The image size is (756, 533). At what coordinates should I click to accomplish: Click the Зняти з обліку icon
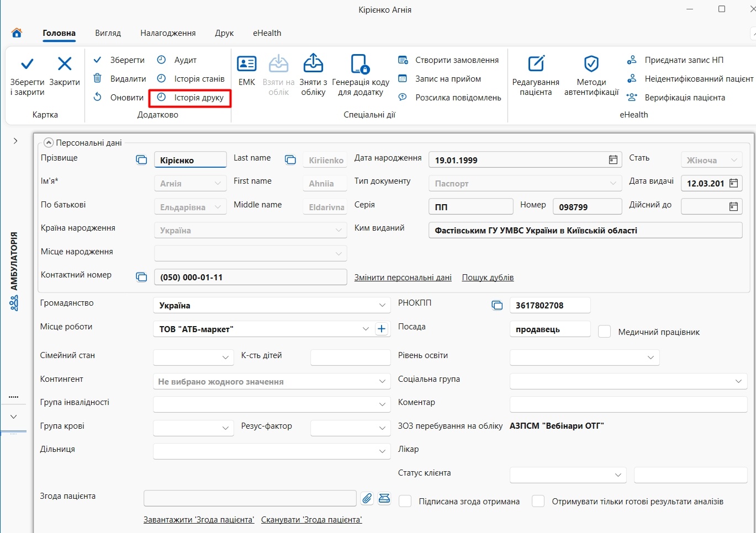(313, 63)
